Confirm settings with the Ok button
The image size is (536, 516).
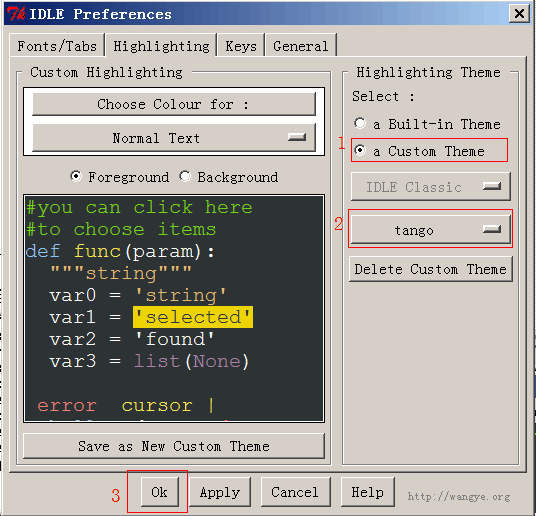(160, 492)
